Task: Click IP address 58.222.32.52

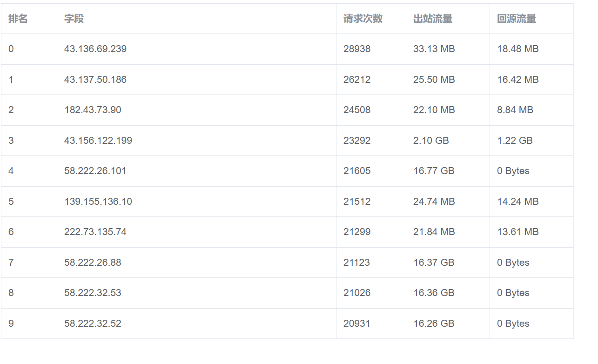Action: tap(93, 324)
